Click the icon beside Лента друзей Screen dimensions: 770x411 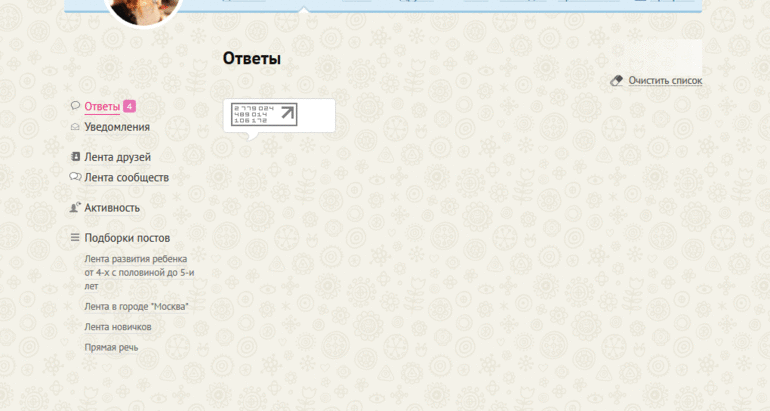pos(75,157)
